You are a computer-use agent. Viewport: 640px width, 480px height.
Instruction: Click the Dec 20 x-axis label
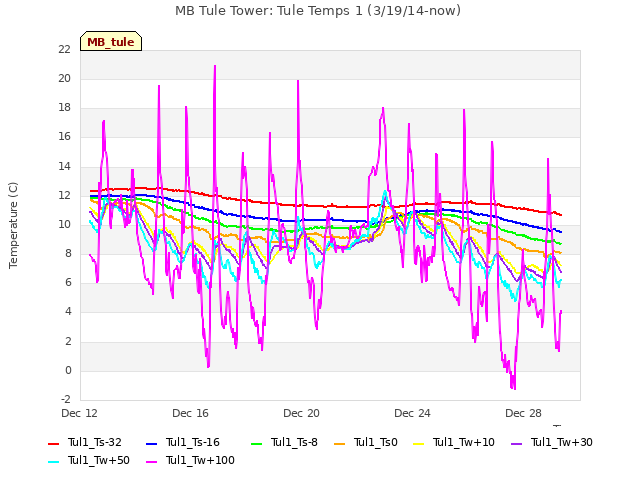[302, 413]
